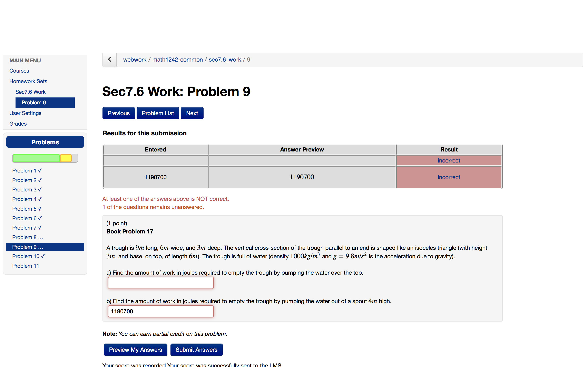Select User Settings in sidebar
Screen dimensions: 588x367
coord(25,113)
